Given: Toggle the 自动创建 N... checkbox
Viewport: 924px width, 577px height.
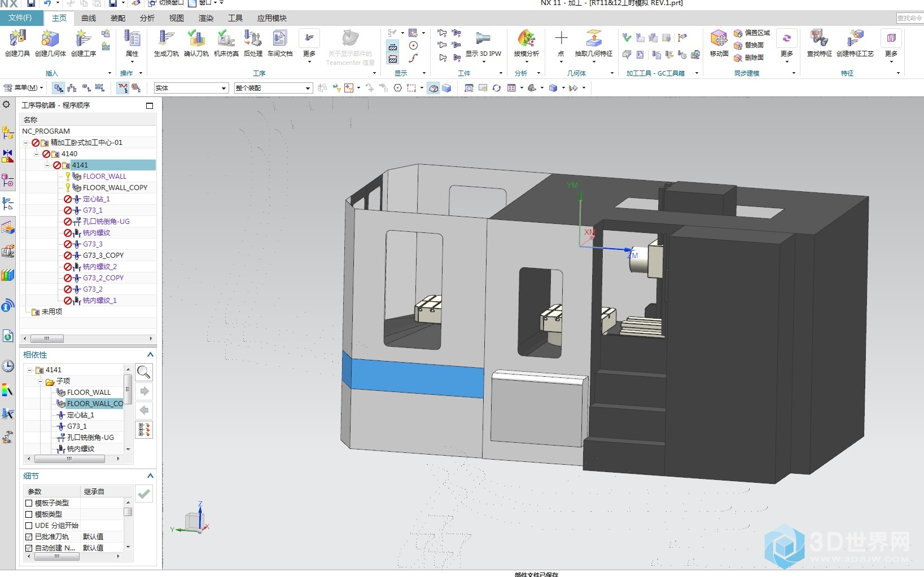Looking at the screenshot, I should [29, 548].
